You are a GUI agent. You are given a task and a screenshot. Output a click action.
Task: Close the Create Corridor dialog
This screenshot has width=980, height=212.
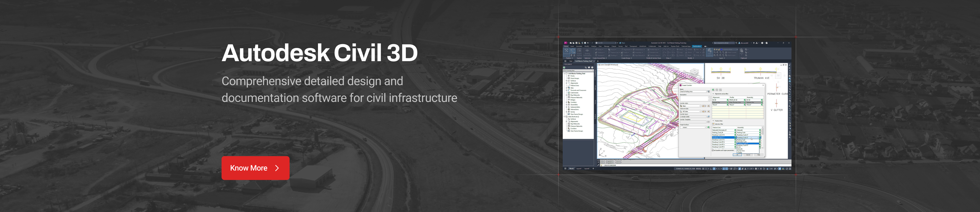coord(763,85)
